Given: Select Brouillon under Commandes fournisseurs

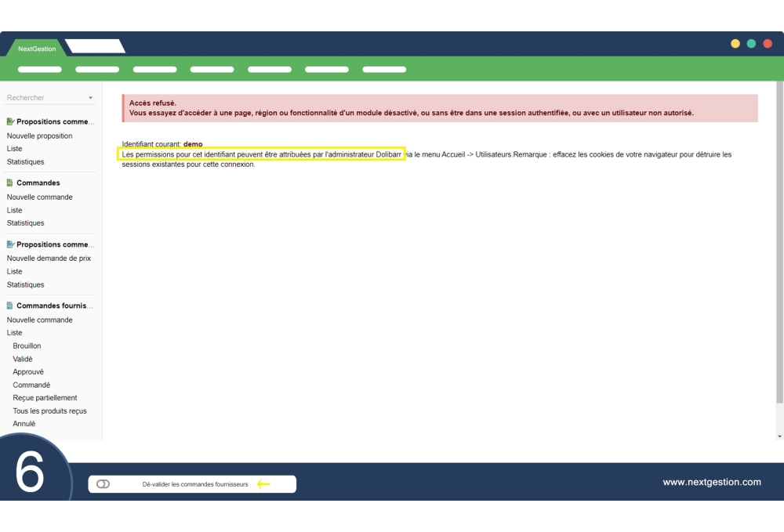Looking at the screenshot, I should click(x=27, y=346).
